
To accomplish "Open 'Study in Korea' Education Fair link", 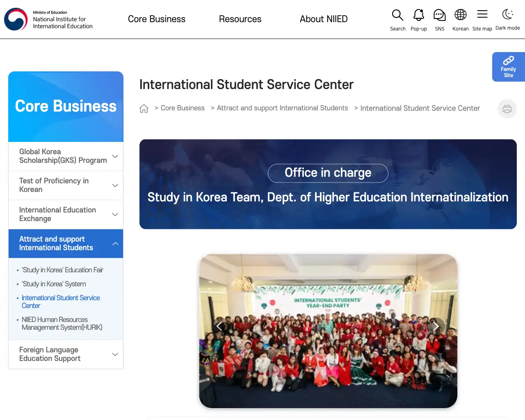I will 62,270.
